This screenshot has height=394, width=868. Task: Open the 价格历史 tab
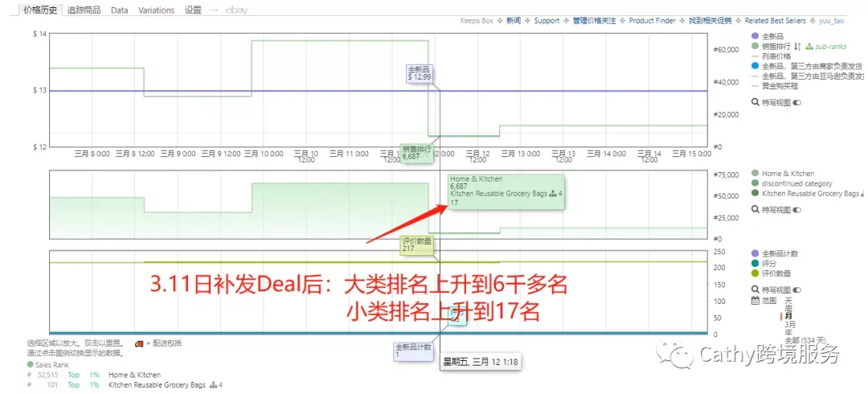[x=40, y=10]
